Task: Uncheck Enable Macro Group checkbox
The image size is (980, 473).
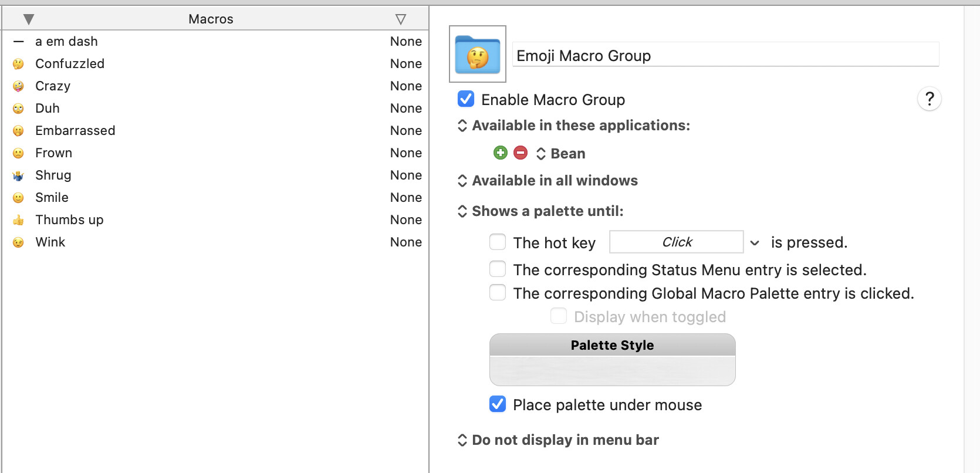Action: pyautogui.click(x=466, y=99)
